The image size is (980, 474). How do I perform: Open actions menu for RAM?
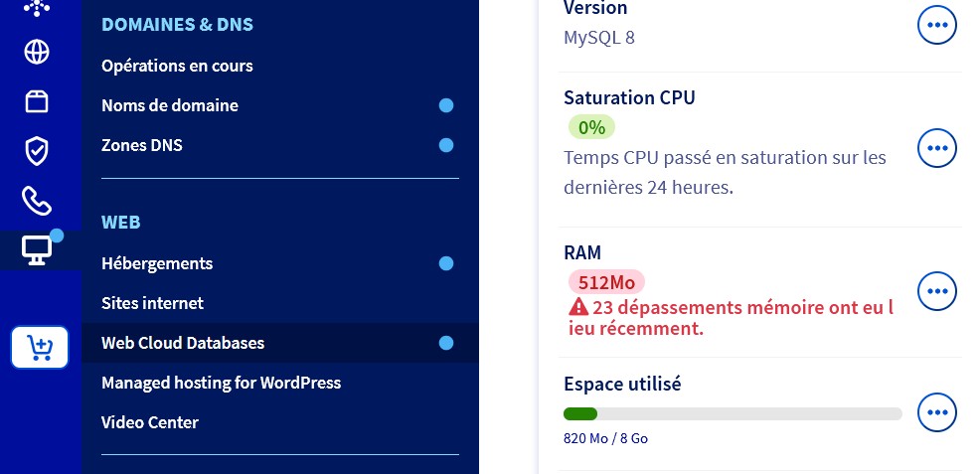tap(937, 291)
